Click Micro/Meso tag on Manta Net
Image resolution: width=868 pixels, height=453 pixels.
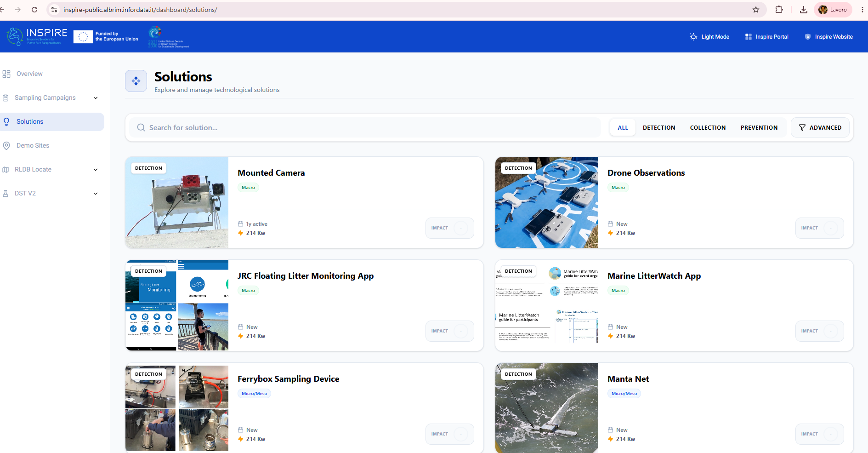624,394
